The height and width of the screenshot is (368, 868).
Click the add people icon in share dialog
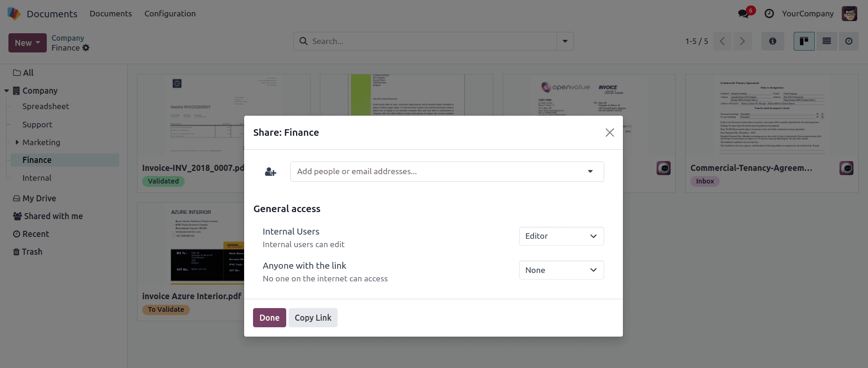(270, 171)
